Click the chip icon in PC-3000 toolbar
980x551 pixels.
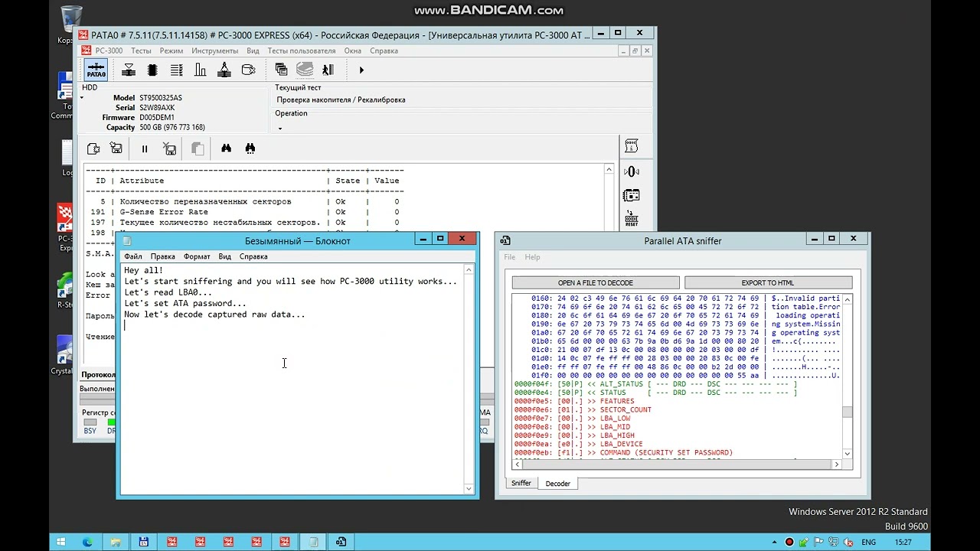point(152,70)
